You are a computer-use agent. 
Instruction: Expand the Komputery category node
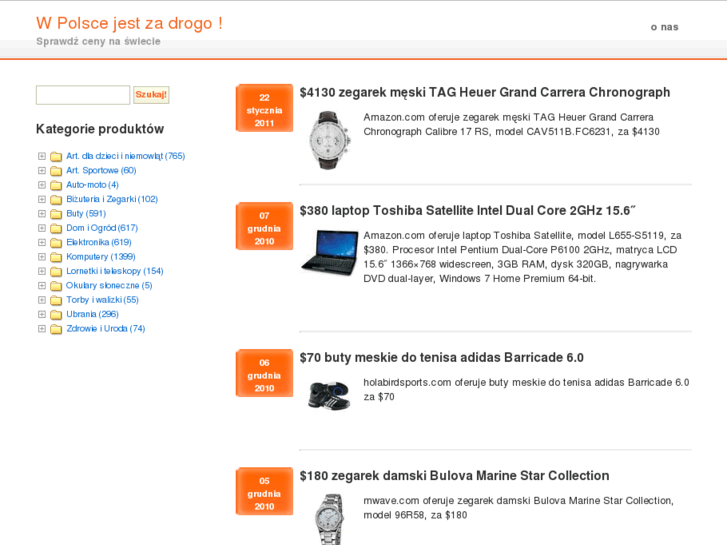(42, 256)
